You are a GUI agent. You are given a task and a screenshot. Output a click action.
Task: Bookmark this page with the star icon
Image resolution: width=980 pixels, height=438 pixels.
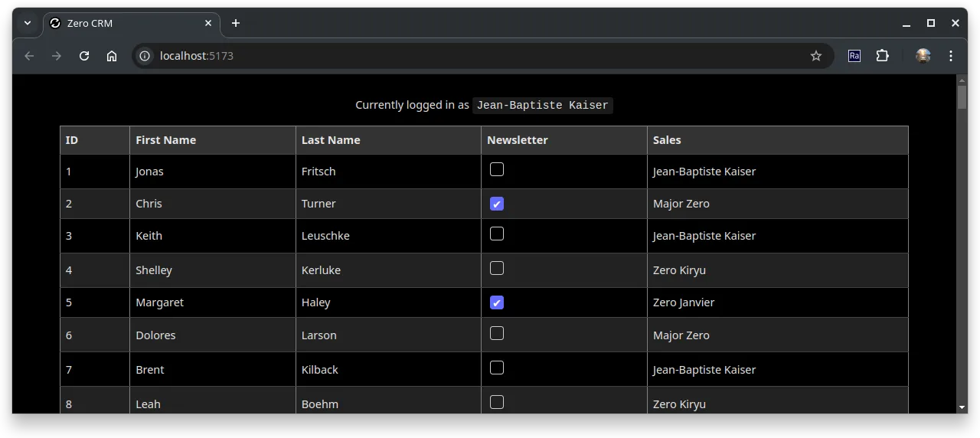(816, 56)
